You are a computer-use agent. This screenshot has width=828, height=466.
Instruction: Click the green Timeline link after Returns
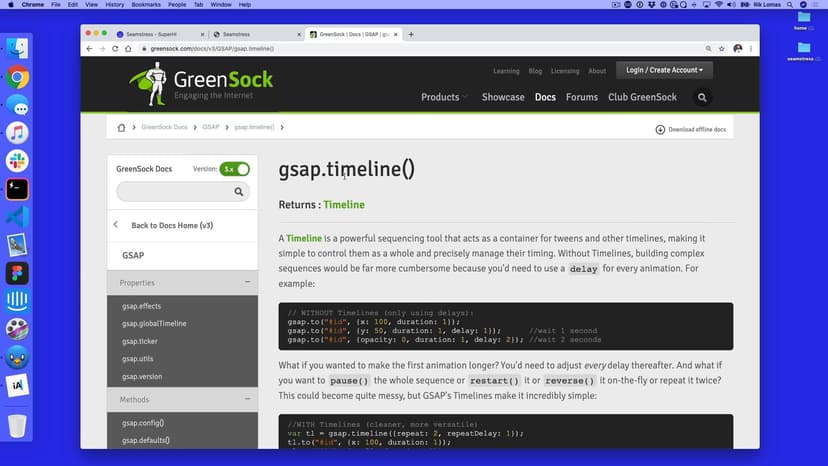(343, 205)
